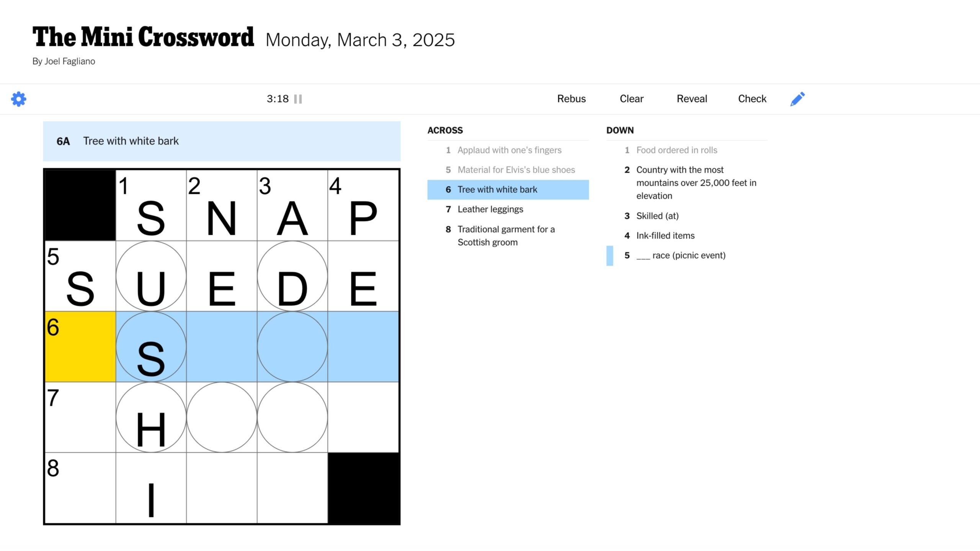Select clue 7 Across, Leather leggings
The height and width of the screenshot is (551, 980).
pos(490,209)
